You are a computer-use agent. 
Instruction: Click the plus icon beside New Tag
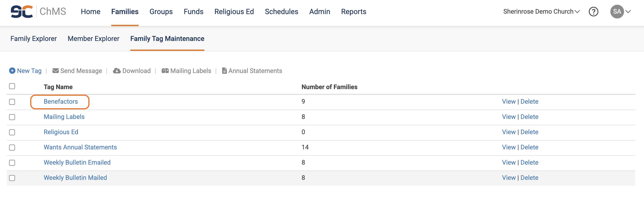pyautogui.click(x=12, y=71)
